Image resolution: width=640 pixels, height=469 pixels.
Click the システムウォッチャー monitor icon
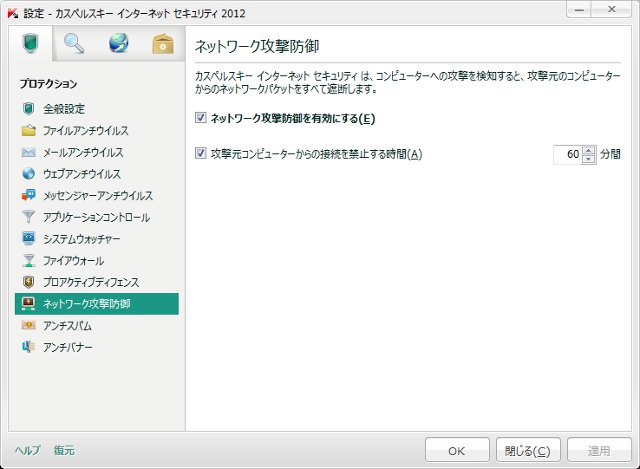click(x=28, y=238)
